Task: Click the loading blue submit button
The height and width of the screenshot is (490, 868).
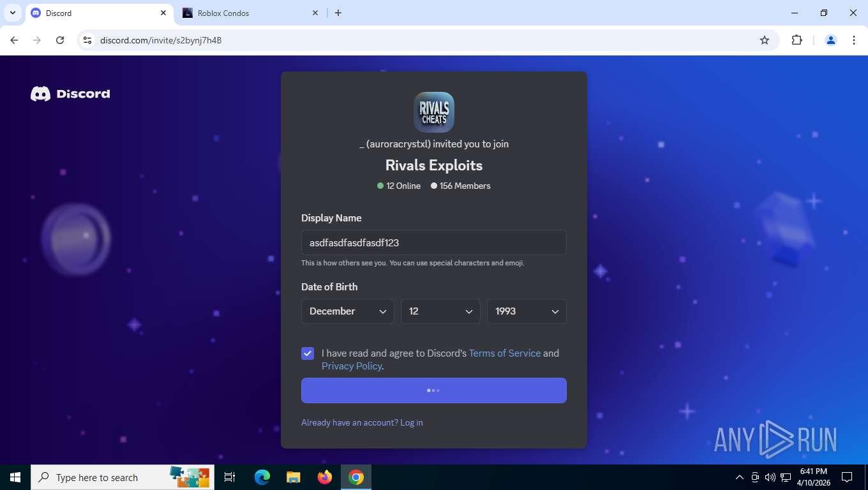Action: tap(434, 390)
